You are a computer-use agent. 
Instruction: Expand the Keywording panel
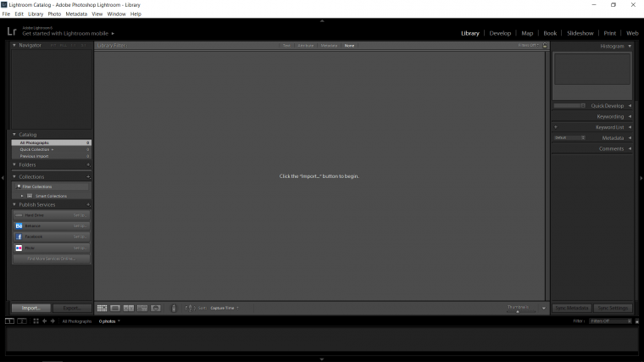[x=630, y=116]
